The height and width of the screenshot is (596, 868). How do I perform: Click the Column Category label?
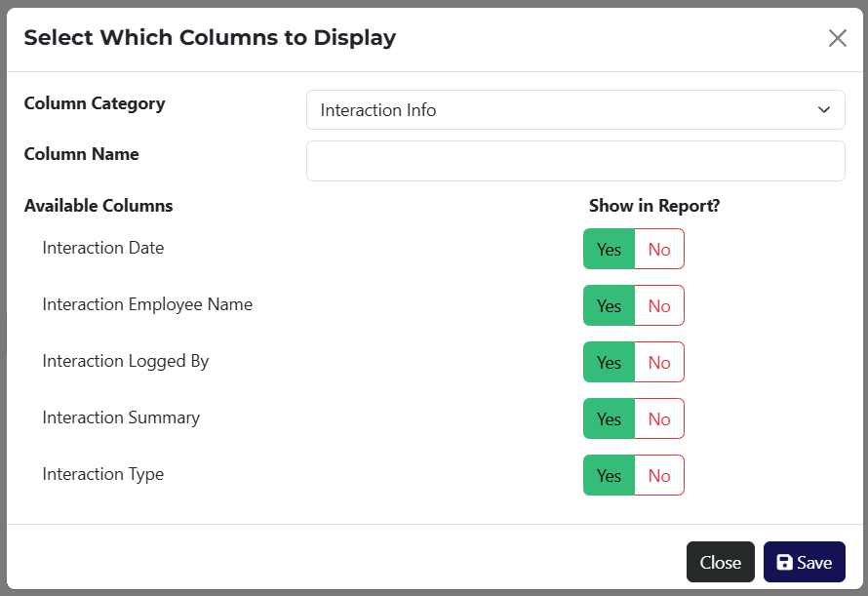pyautogui.click(x=95, y=103)
